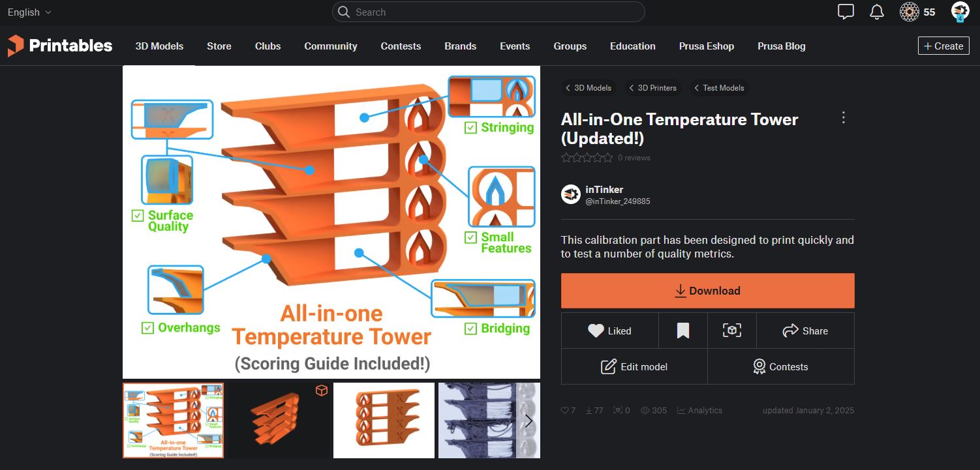
Task: Go to 3D Printers breadcrumb
Action: click(652, 88)
